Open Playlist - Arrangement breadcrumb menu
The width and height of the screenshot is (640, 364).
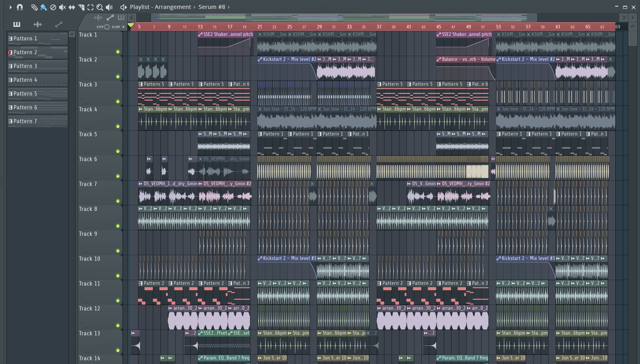click(x=160, y=7)
